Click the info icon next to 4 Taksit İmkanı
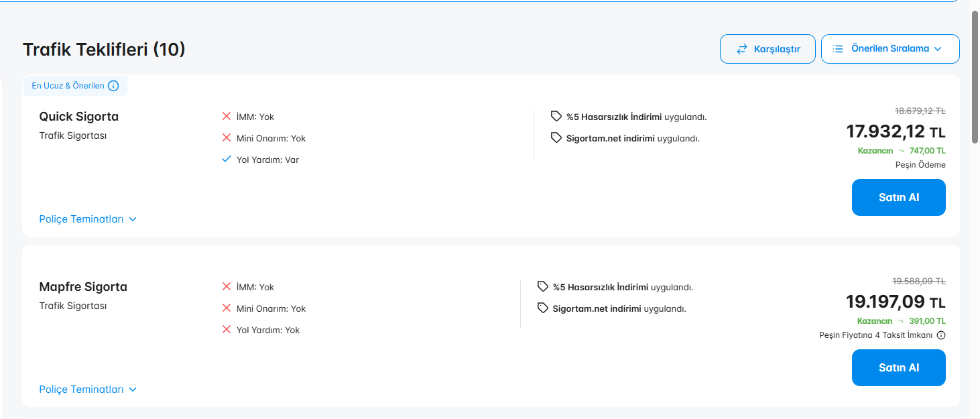The height and width of the screenshot is (419, 980). pyautogui.click(x=941, y=335)
